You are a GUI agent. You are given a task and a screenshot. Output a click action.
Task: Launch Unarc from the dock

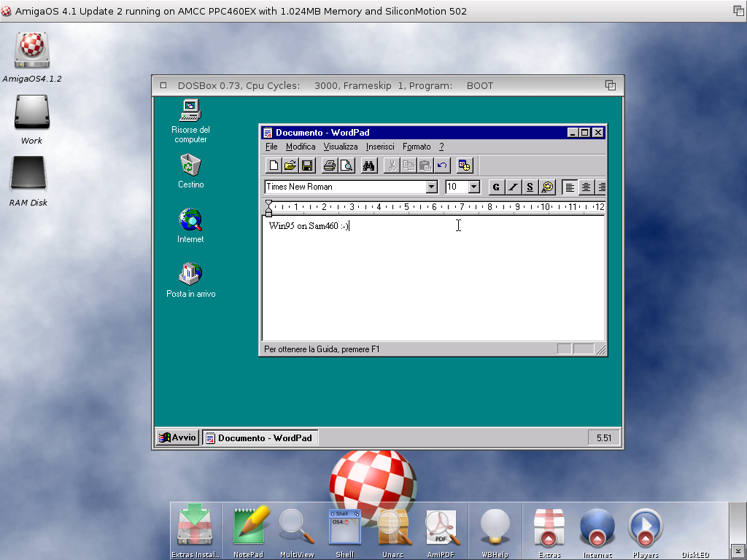point(392,532)
